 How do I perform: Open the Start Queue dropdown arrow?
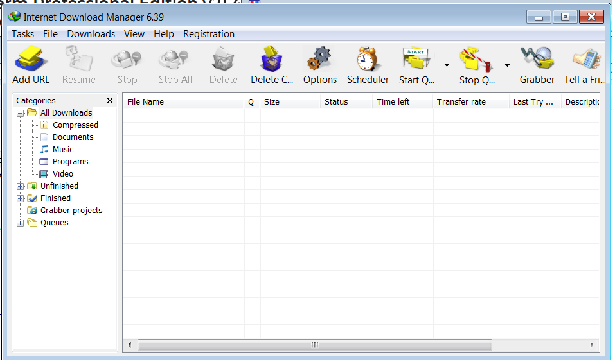tap(447, 65)
